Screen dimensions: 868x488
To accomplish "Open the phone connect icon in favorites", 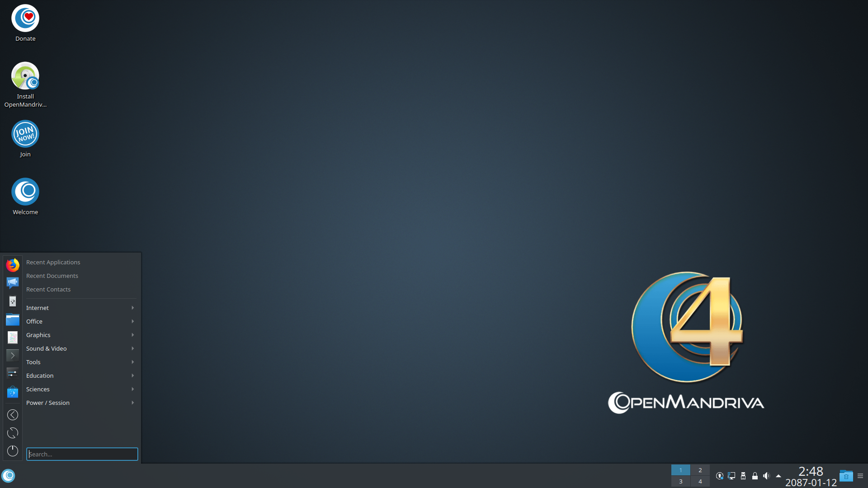I will coord(13,301).
